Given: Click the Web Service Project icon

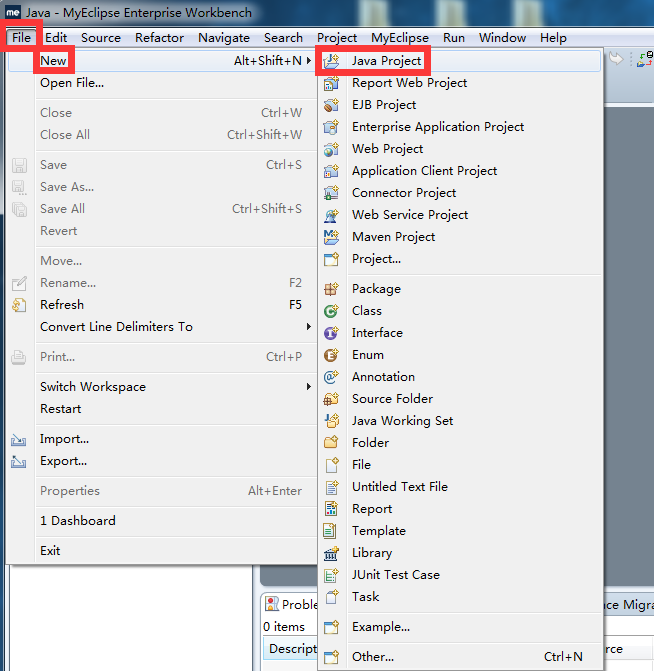Looking at the screenshot, I should click(331, 215).
